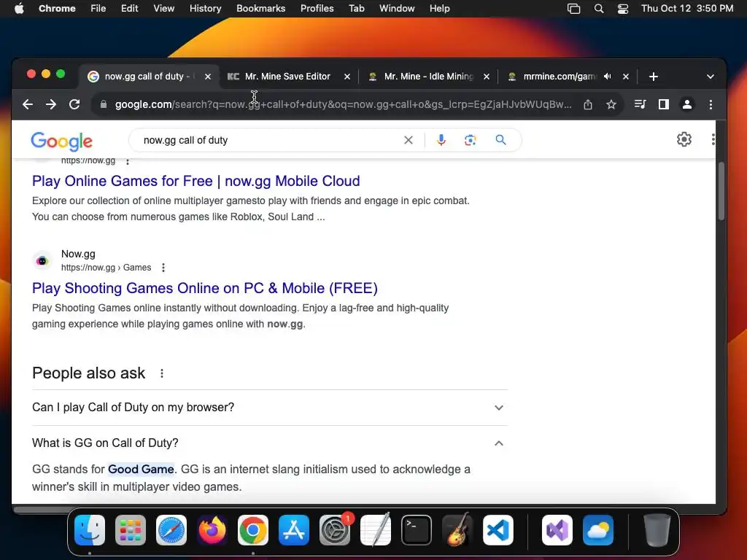Go back with the browser back arrow

click(x=28, y=104)
